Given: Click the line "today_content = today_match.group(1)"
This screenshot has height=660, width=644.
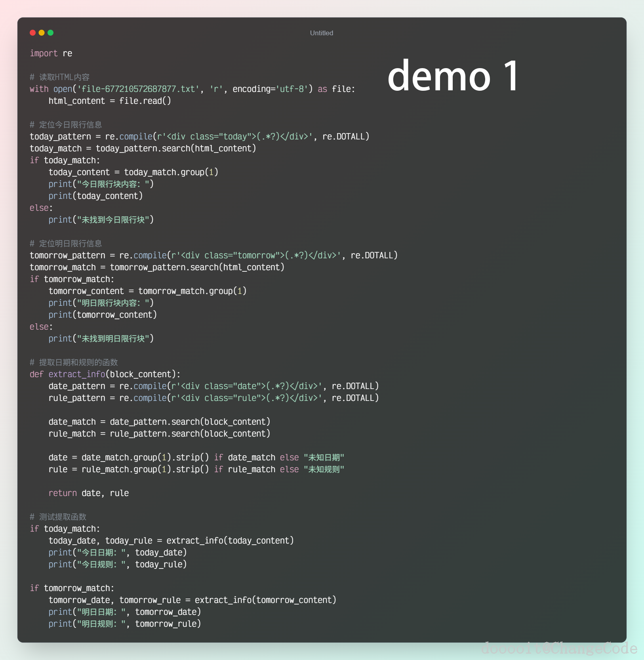Looking at the screenshot, I should (133, 172).
